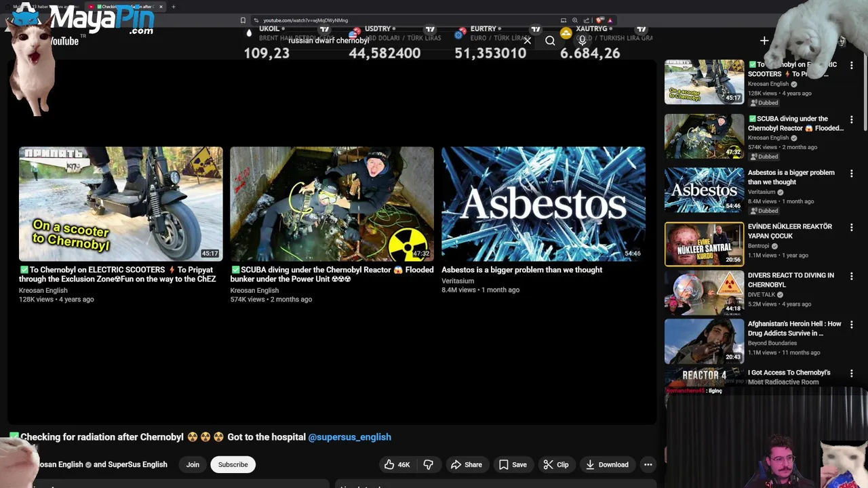Open options for Afghanistan's Heroin Hell video

pos(852,324)
